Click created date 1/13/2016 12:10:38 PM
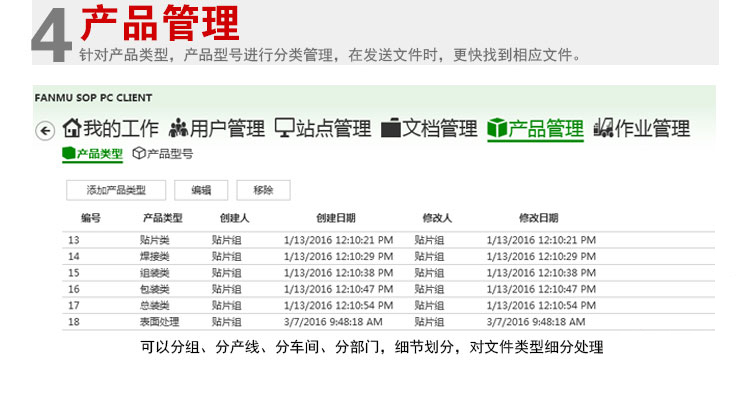This screenshot has width=750, height=396. (x=339, y=273)
